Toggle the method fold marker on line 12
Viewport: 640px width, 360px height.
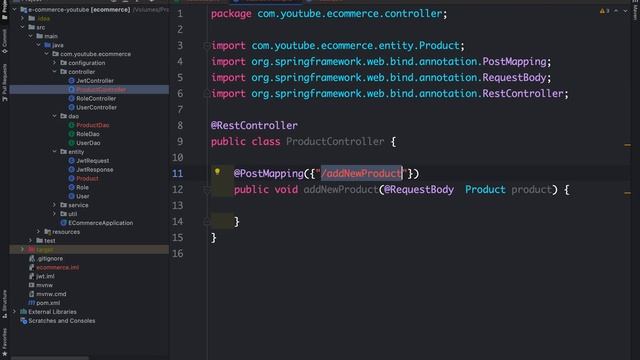tap(207, 190)
